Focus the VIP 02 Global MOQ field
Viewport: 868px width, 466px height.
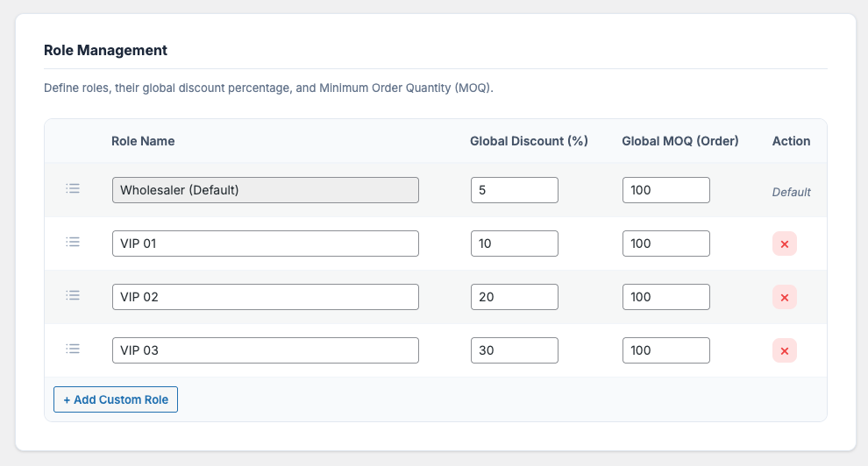click(665, 297)
